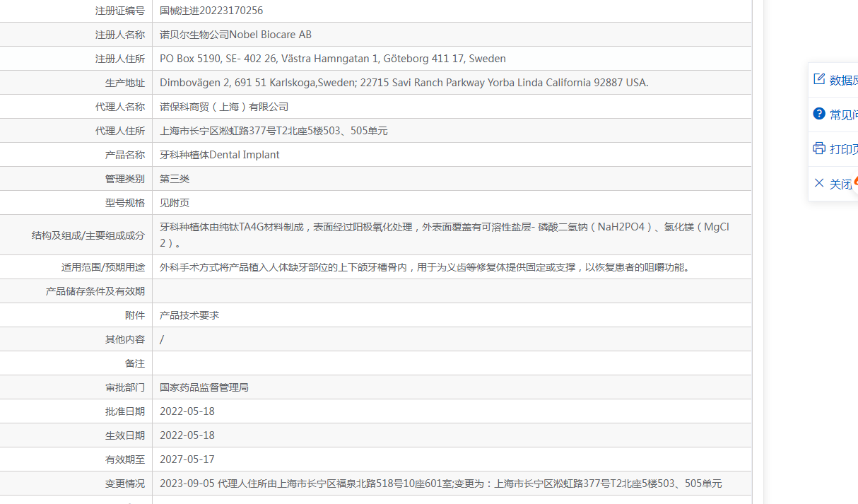Image resolution: width=858 pixels, height=504 pixels.
Task: Select product name 牙科种植体Dental Implant
Action: [220, 155]
